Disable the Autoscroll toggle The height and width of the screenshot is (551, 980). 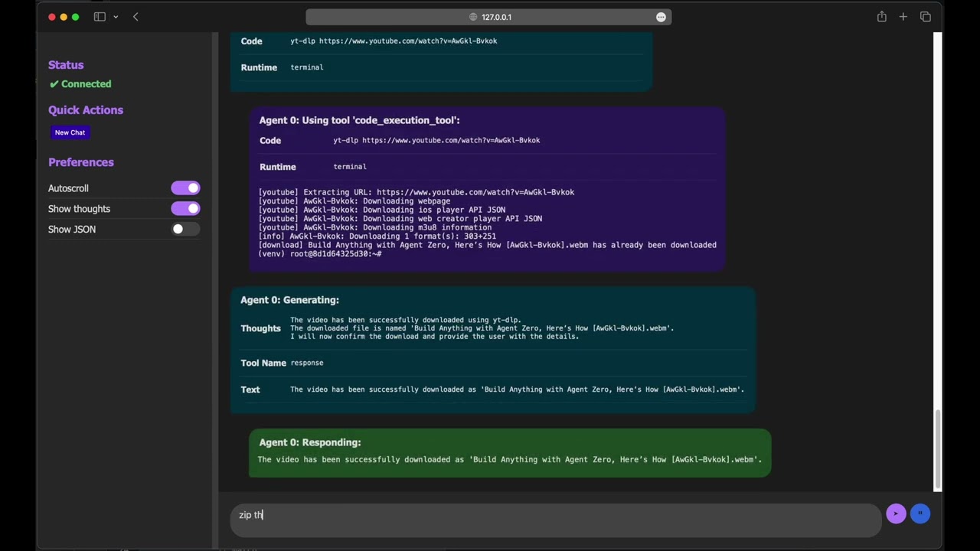pyautogui.click(x=185, y=188)
